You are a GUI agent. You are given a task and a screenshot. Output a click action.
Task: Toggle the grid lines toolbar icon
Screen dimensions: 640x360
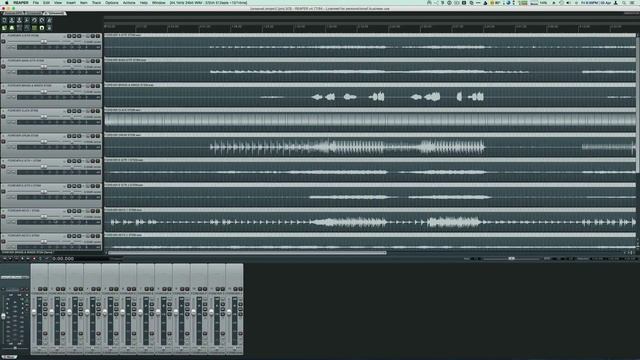point(34,28)
